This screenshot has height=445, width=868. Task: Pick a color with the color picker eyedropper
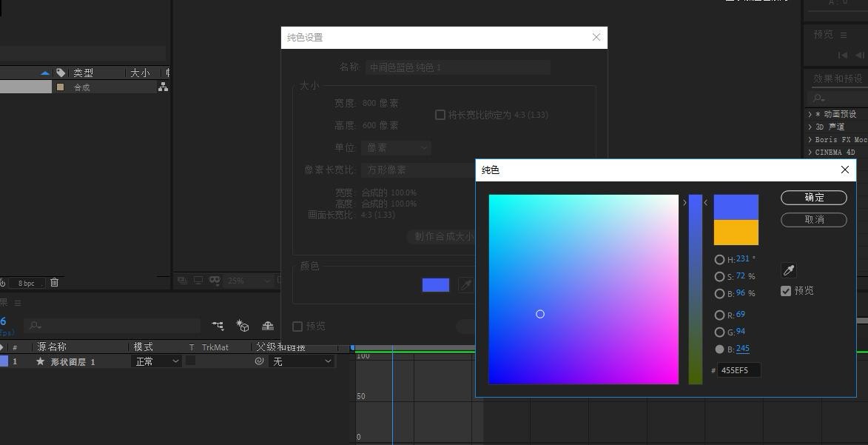pos(788,270)
